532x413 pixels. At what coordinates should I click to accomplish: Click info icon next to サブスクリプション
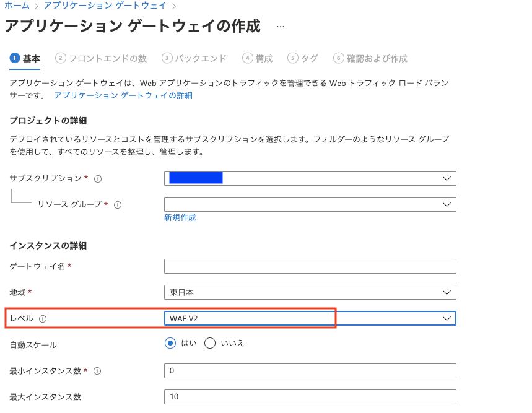click(x=98, y=179)
